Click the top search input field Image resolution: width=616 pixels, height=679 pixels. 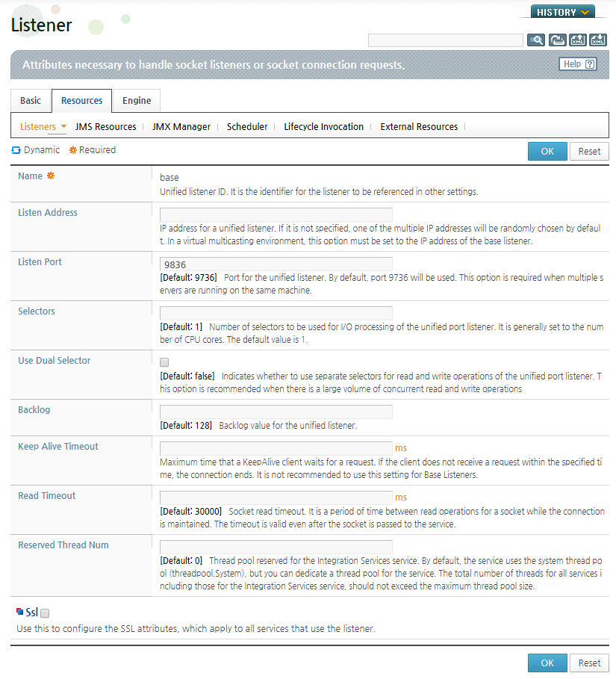pyautogui.click(x=446, y=40)
